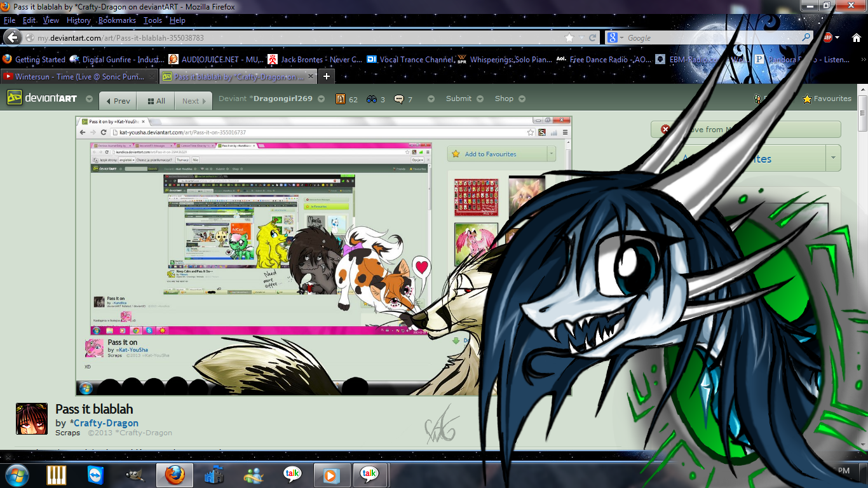Image resolution: width=868 pixels, height=488 pixels.
Task: Open the *Crafty-Dragon author link
Action: (x=104, y=423)
